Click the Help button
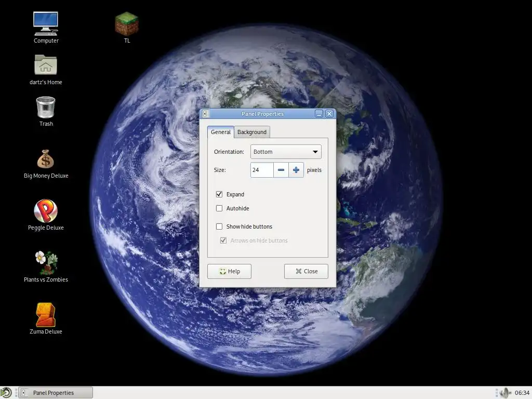Screen dimensions: 532x399 point(229,271)
